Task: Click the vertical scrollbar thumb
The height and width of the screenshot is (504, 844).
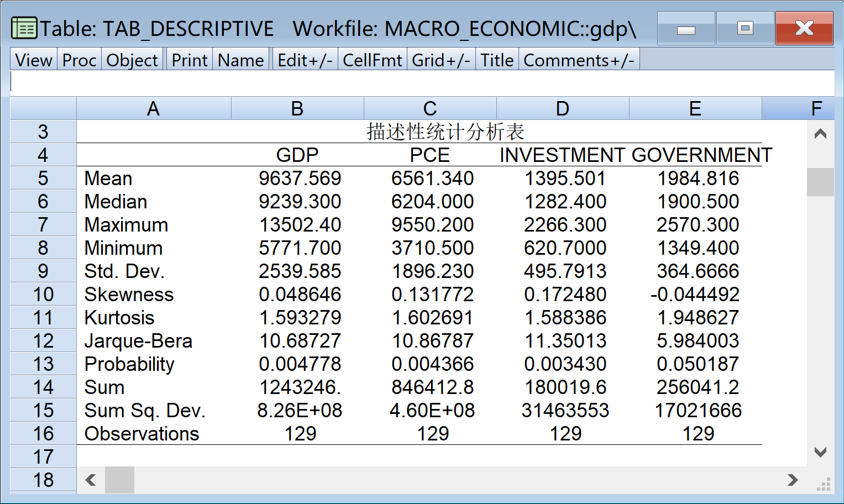Action: coord(820,182)
